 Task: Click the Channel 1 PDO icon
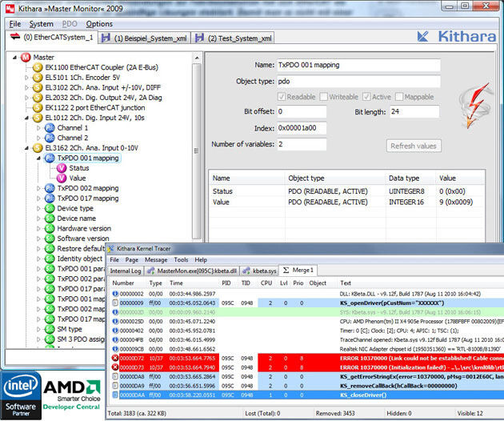(50, 128)
